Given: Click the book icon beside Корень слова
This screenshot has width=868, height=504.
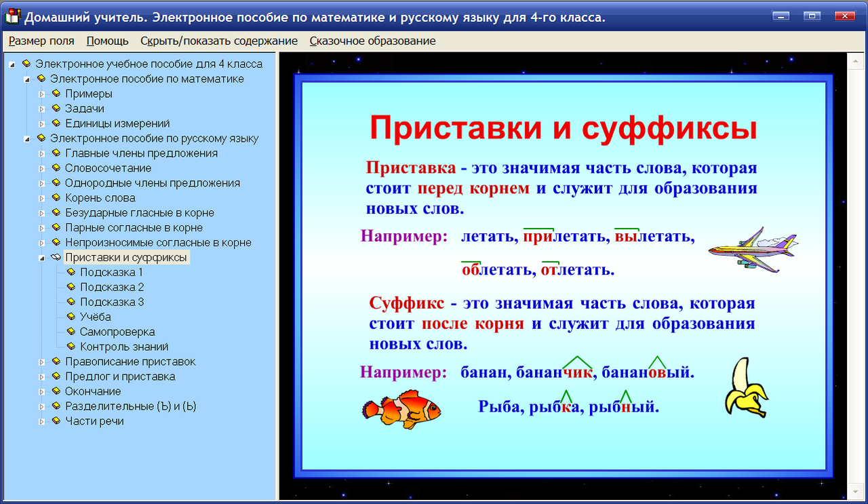Looking at the screenshot, I should coord(56,197).
